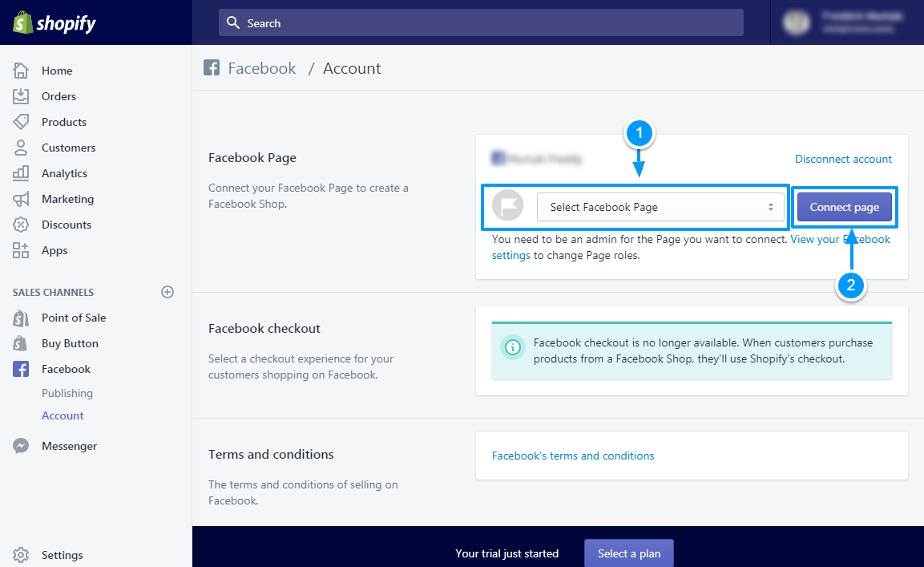Open Products in sidebar
Viewport: 924px width, 567px height.
[x=63, y=122]
